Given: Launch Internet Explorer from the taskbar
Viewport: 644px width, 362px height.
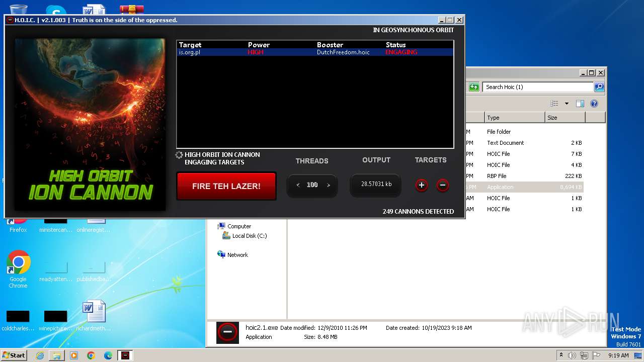Looking at the screenshot, I should pyautogui.click(x=40, y=355).
